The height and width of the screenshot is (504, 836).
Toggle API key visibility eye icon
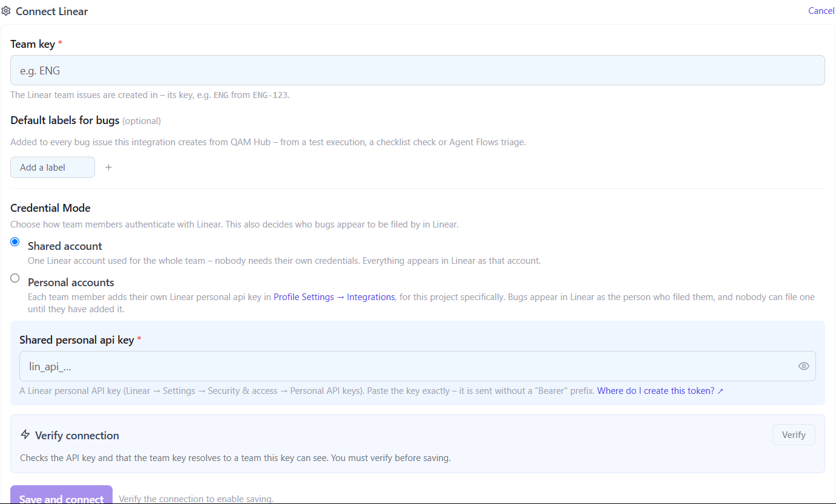pos(803,366)
